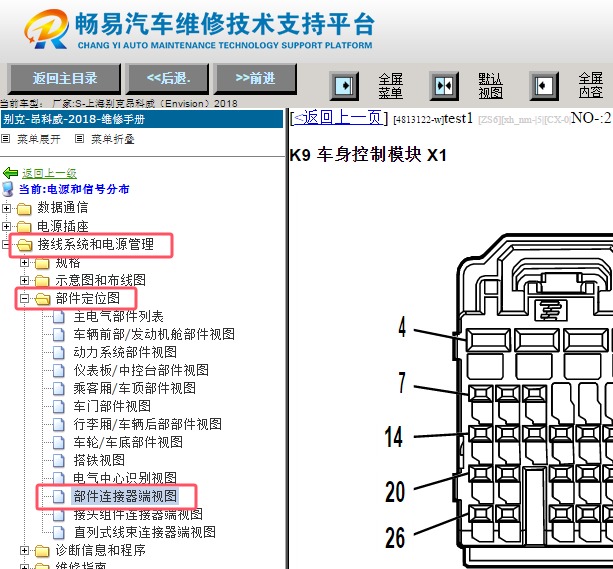Image resolution: width=613 pixels, height=569 pixels.
Task: Expand the 电源插座 folder
Action: tap(6, 226)
